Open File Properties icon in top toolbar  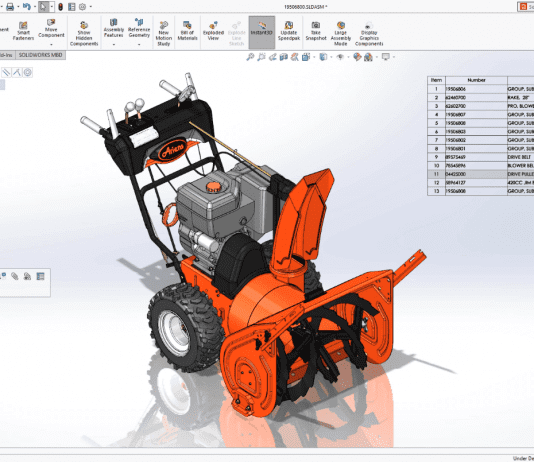coord(72,7)
